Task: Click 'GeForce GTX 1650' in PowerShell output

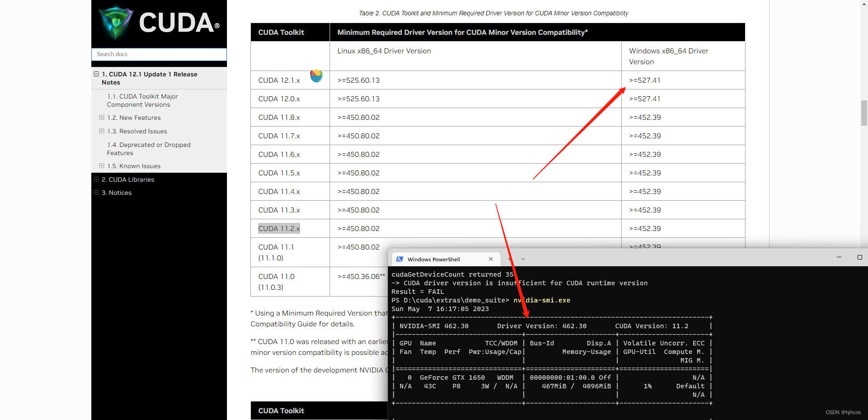Action: 452,378
